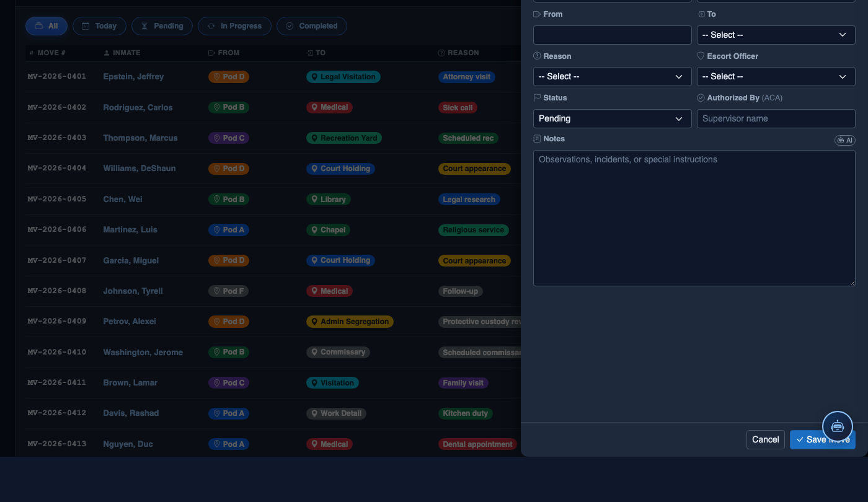Select inmate Chen, Wei
The image size is (868, 502).
122,200
